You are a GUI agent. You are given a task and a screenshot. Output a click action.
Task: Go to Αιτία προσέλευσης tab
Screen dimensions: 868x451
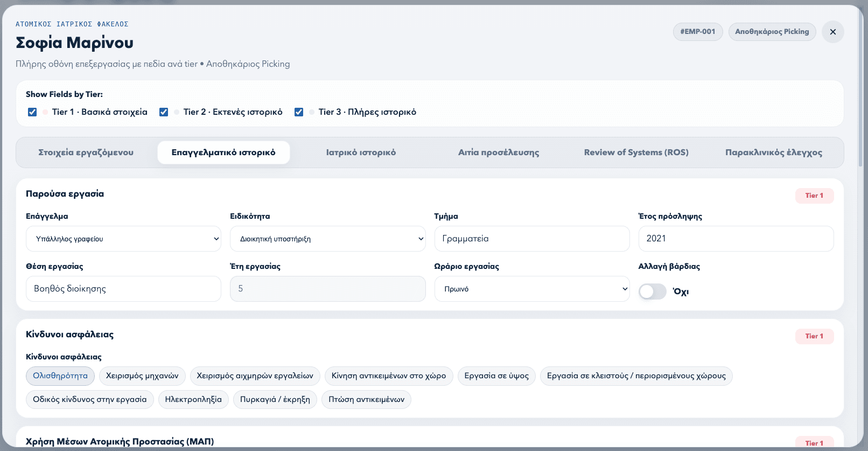pos(499,152)
